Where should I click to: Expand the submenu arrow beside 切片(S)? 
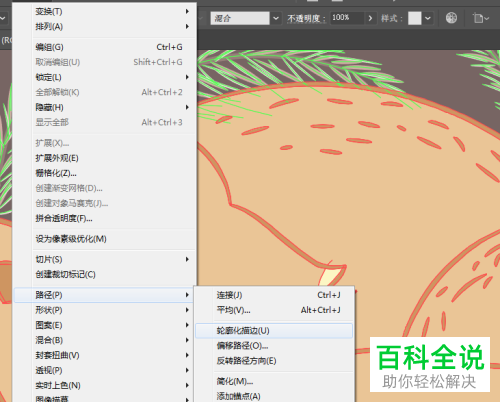point(187,259)
